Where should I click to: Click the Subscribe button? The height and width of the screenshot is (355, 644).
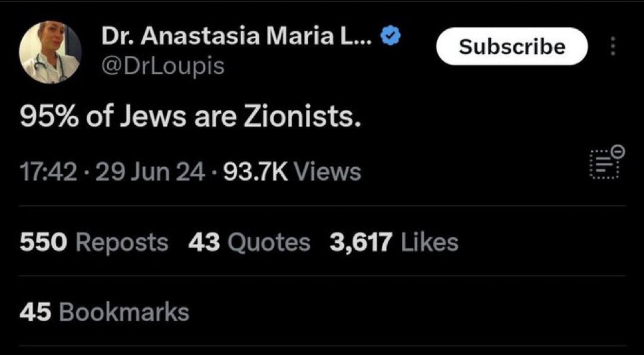(512, 47)
